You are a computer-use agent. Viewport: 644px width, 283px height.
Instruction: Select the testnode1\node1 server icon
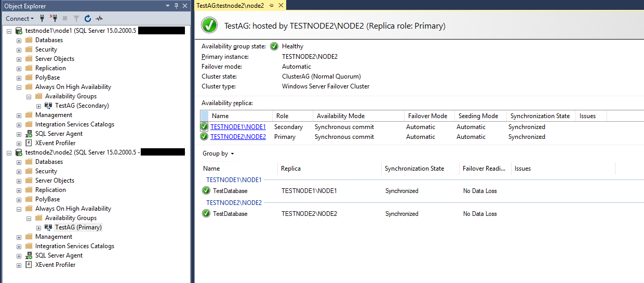point(19,31)
